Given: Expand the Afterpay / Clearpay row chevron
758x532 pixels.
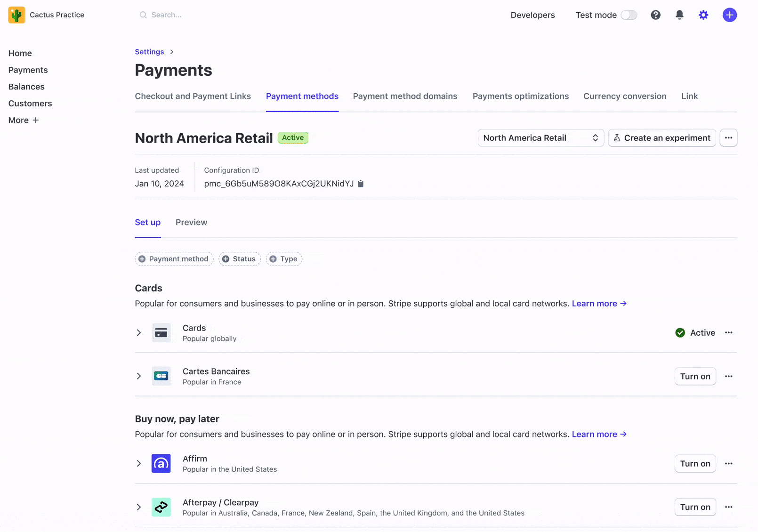Looking at the screenshot, I should click(139, 507).
